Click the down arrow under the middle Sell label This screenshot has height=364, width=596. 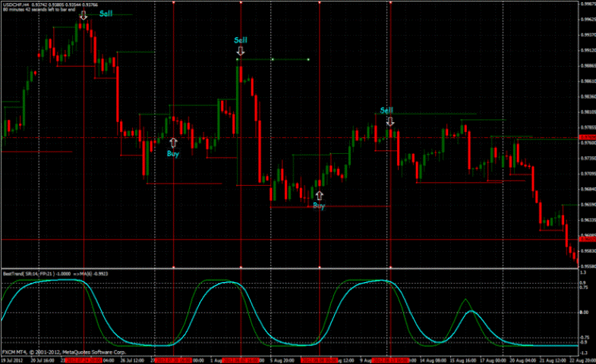point(240,51)
